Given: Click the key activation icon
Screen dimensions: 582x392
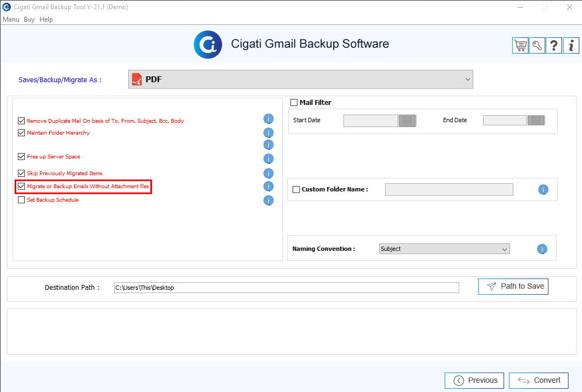Looking at the screenshot, I should pyautogui.click(x=537, y=45).
